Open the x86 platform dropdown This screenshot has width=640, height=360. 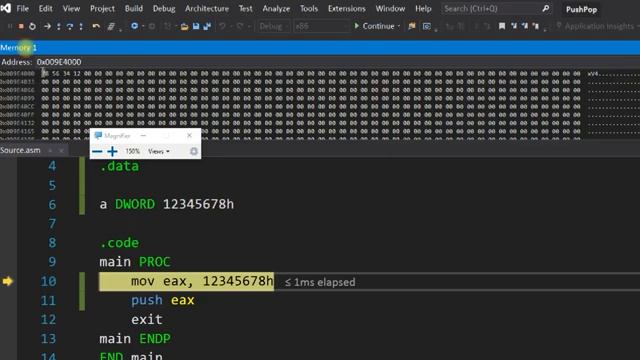click(322, 26)
